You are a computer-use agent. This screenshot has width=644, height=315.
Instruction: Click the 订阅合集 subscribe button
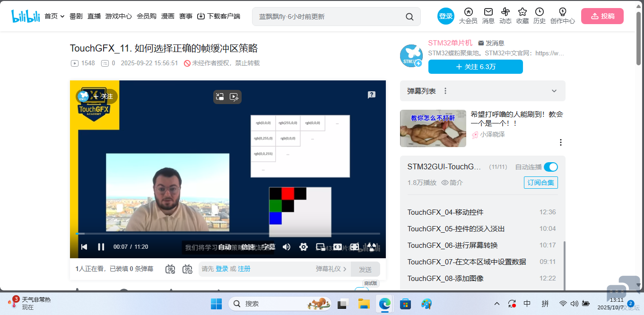point(540,183)
